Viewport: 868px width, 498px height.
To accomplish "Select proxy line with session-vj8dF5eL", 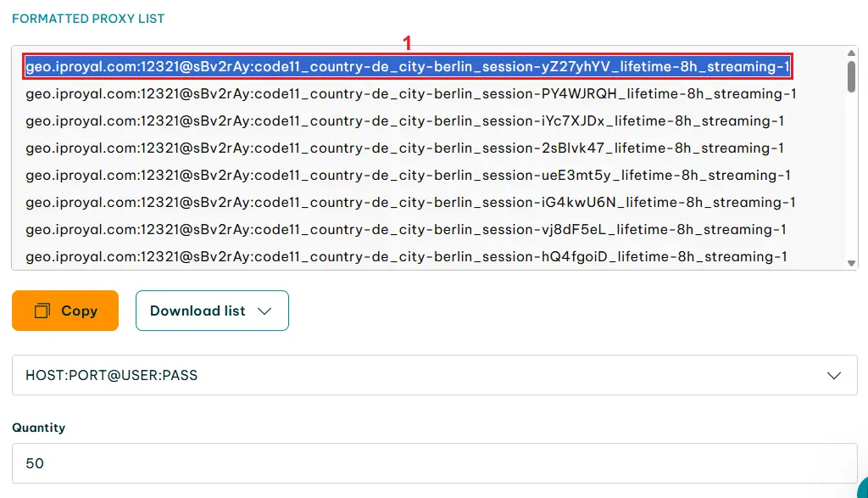I will pos(406,229).
